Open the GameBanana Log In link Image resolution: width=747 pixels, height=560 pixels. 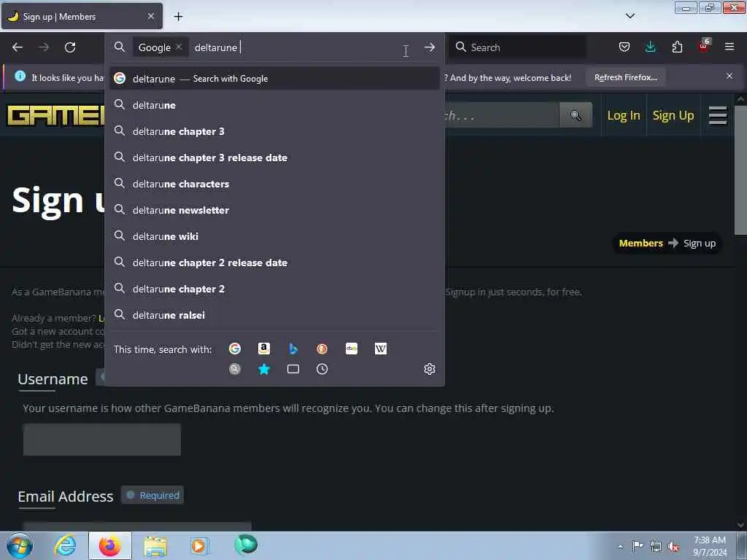[x=624, y=115]
